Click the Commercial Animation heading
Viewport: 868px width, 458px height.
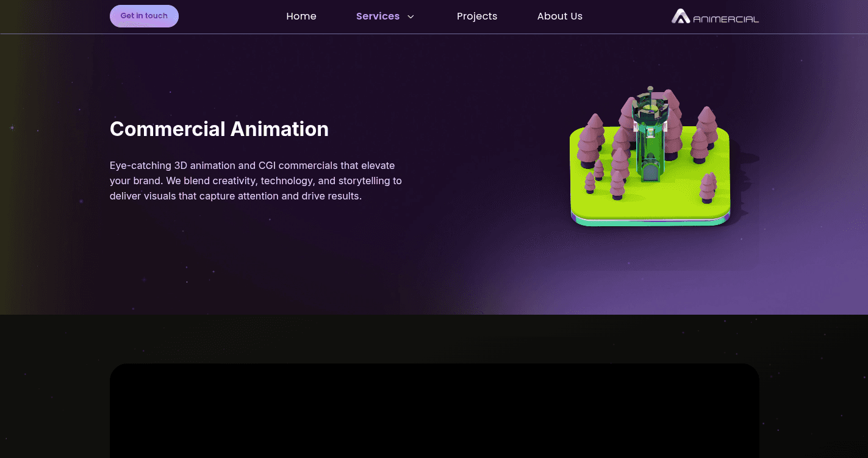coord(219,129)
